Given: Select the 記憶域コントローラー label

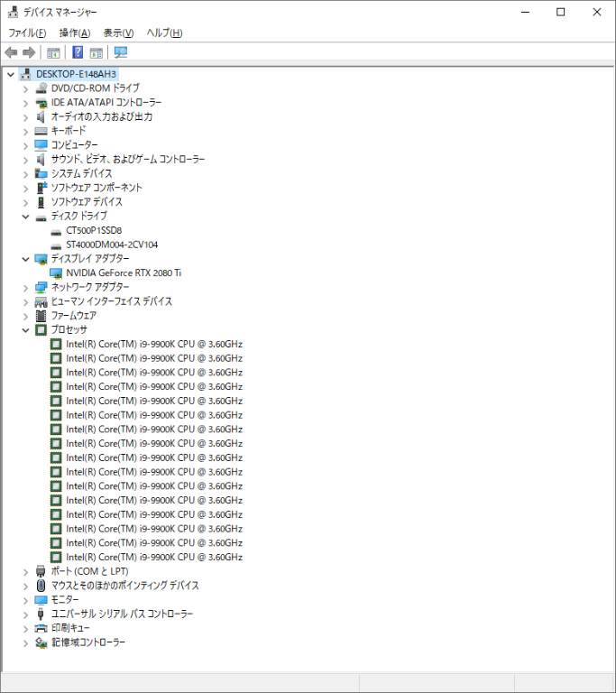Looking at the screenshot, I should click(88, 642).
